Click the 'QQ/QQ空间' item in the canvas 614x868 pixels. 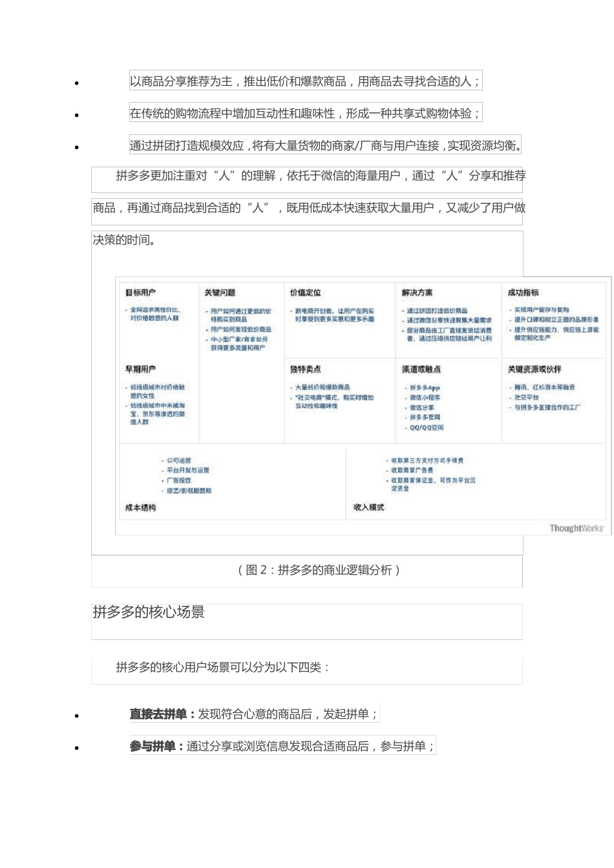pos(427,428)
